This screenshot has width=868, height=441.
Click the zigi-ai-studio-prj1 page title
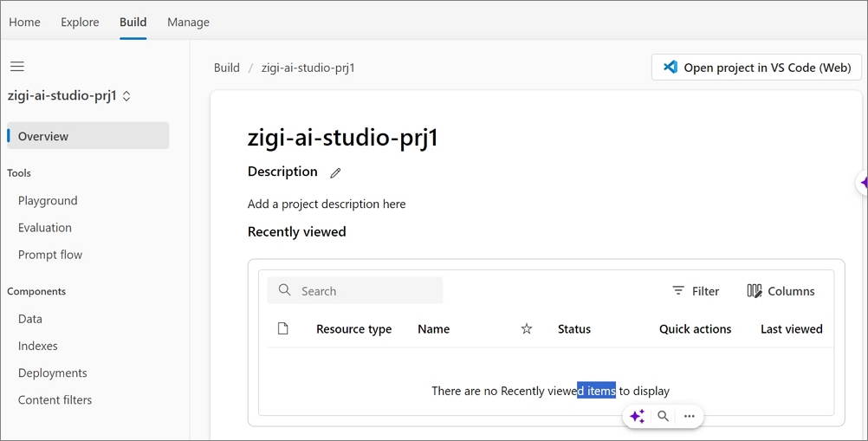[343, 137]
